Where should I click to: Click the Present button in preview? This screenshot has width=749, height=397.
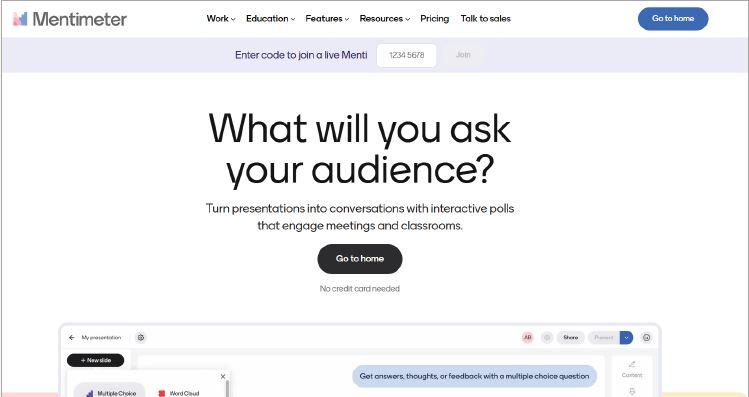click(x=604, y=337)
